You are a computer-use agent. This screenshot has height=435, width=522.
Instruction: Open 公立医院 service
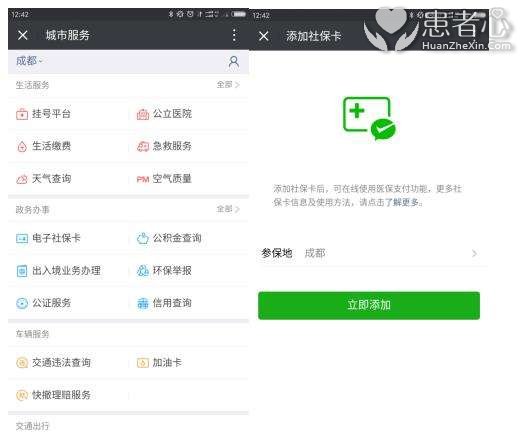(x=164, y=114)
